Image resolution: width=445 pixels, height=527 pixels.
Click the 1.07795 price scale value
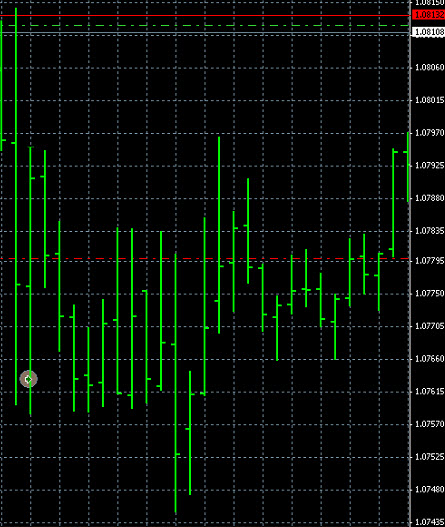coord(430,260)
